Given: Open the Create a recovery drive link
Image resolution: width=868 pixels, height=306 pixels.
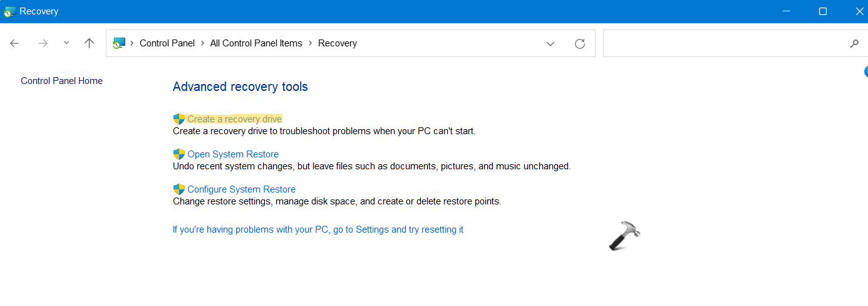Looking at the screenshot, I should click(x=235, y=119).
